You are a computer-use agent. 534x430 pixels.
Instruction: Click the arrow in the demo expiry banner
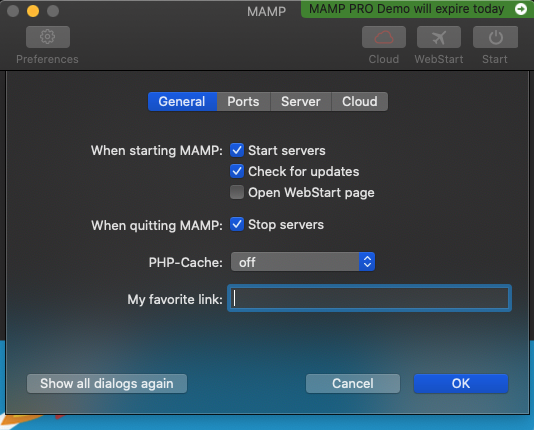tap(521, 9)
